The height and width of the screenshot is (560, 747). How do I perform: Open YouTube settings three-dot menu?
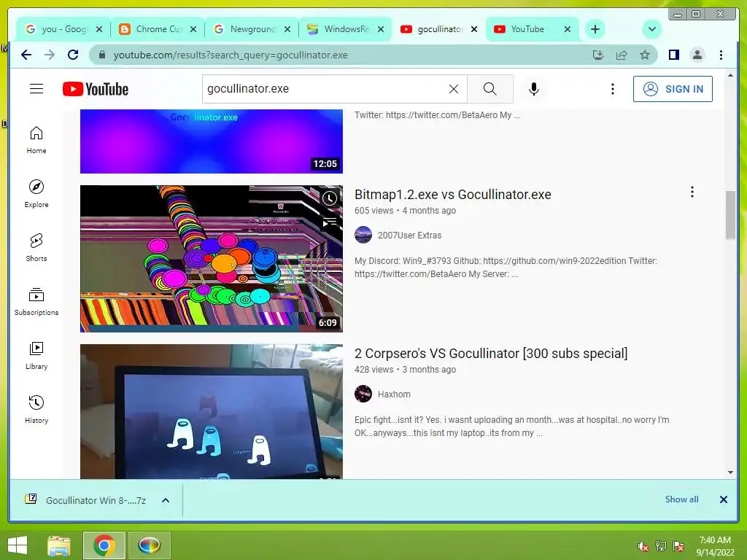tap(612, 89)
